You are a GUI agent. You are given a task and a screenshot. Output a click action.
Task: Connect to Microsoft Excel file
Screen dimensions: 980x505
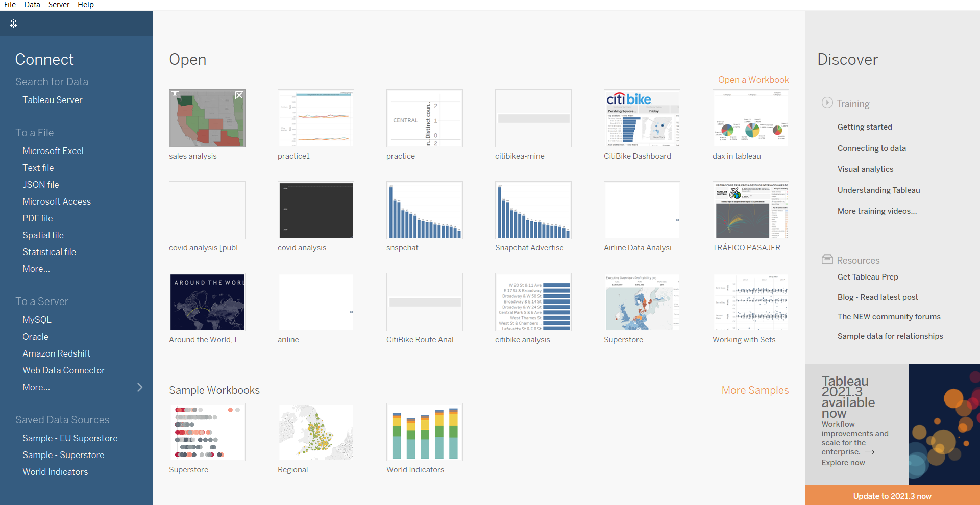coord(53,151)
